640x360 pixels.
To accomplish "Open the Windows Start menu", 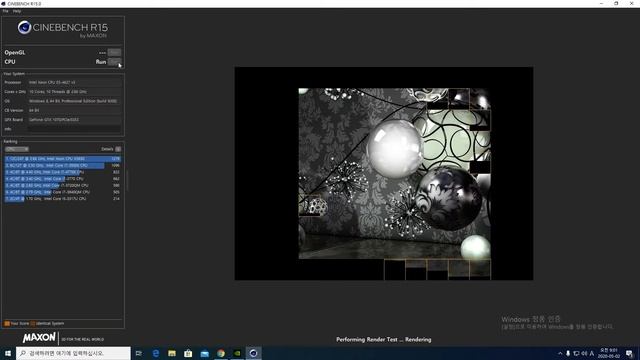I will [x=8, y=353].
